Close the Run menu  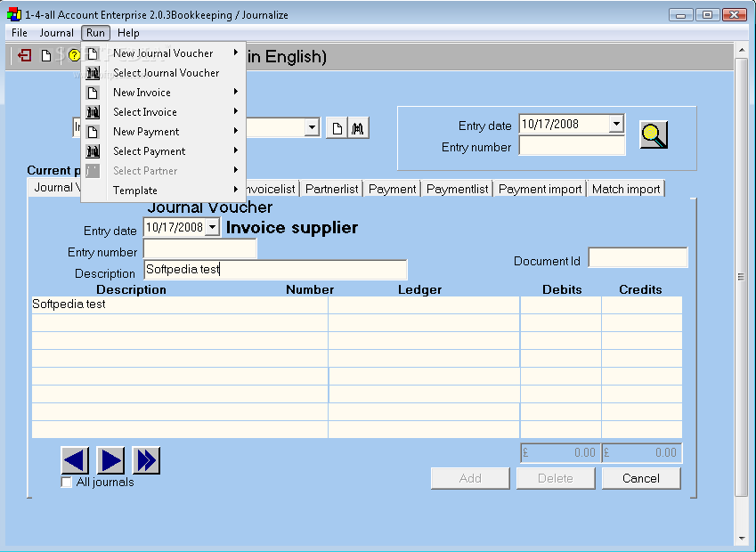click(x=95, y=33)
